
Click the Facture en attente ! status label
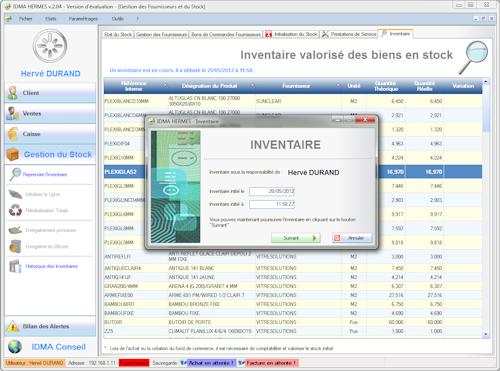click(x=271, y=363)
